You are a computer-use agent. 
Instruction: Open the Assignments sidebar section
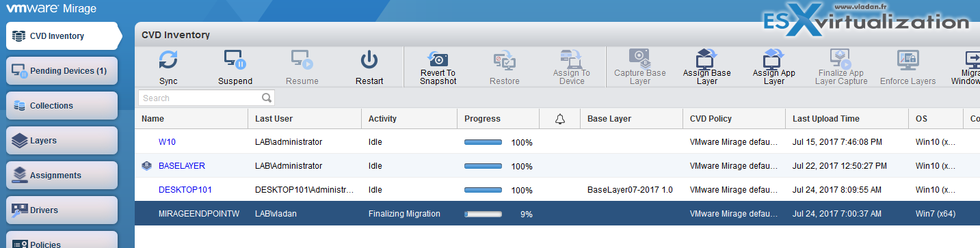point(62,175)
